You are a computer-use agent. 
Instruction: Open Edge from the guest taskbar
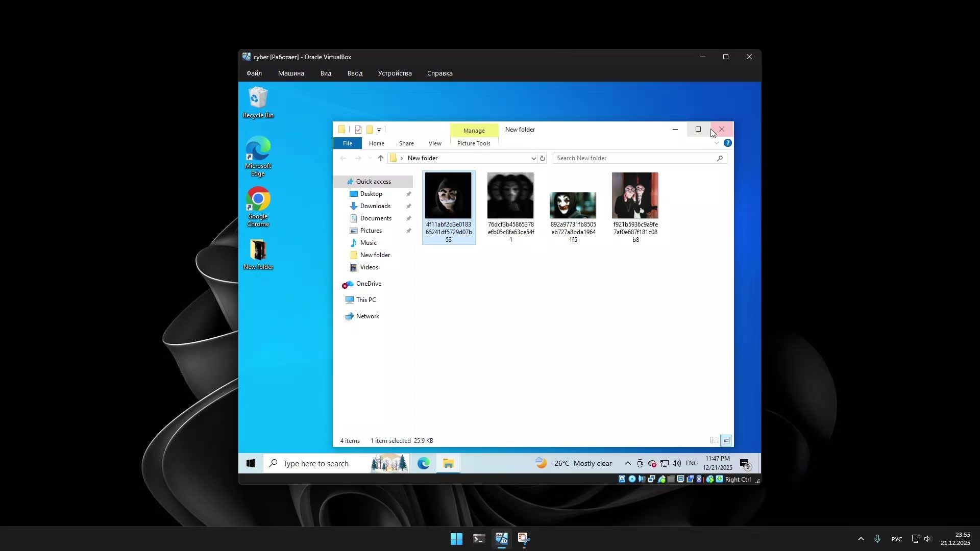(x=423, y=463)
